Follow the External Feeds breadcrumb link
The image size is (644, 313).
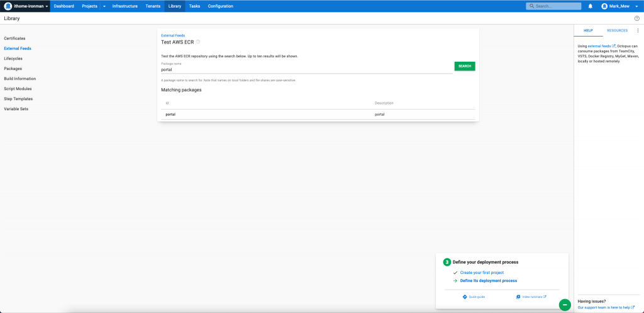point(173,36)
